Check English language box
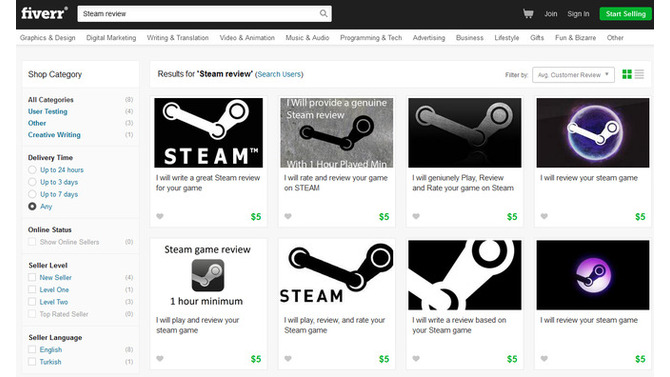This screenshot has height=377, width=670. tap(32, 350)
